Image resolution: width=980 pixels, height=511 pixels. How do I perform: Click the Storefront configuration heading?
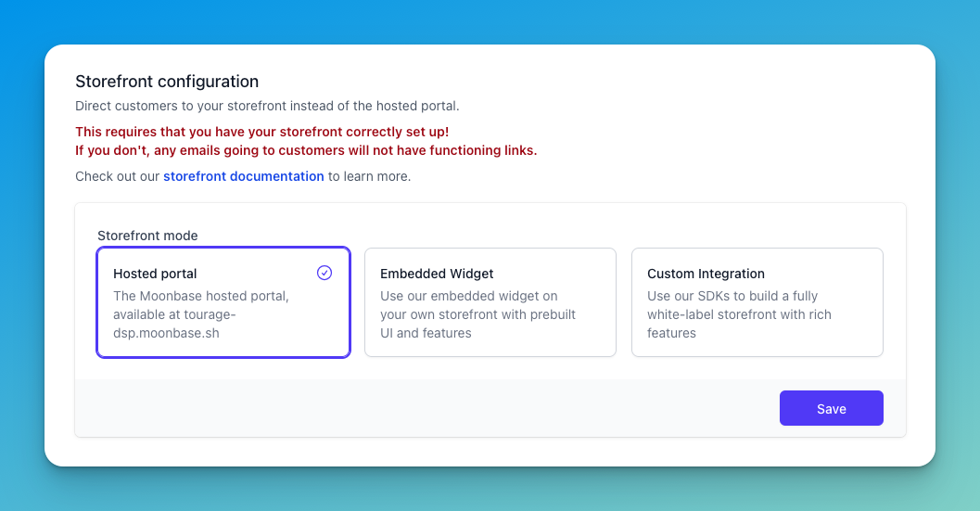(167, 82)
